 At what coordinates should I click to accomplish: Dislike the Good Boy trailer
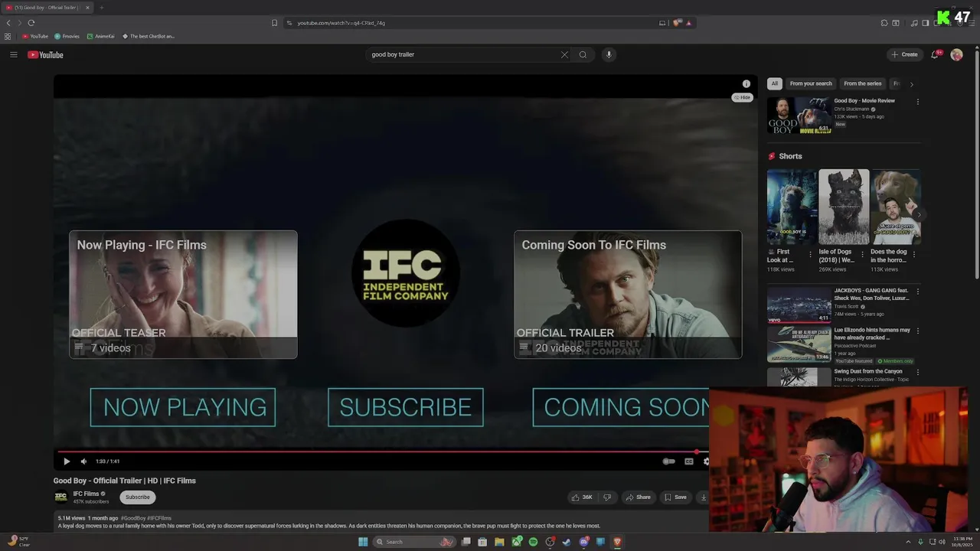point(607,497)
